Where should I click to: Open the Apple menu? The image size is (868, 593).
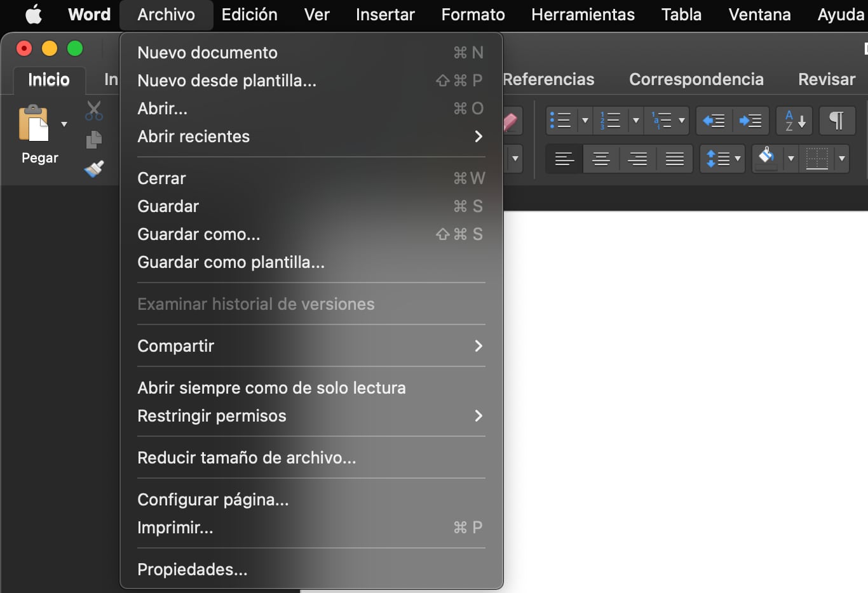tap(34, 14)
